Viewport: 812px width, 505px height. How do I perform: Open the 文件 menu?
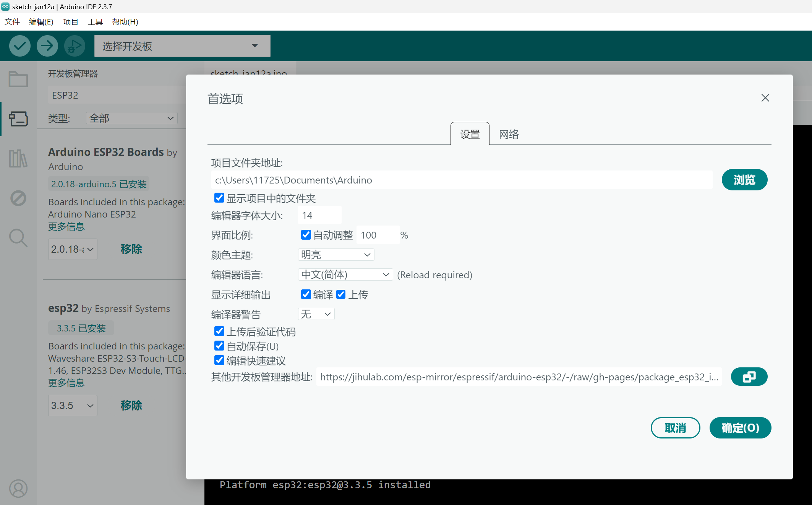click(x=12, y=22)
